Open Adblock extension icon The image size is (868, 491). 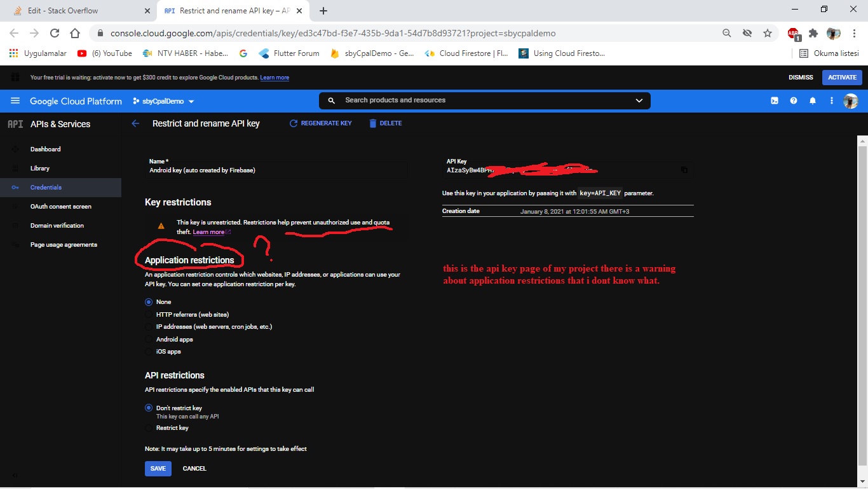click(x=794, y=34)
